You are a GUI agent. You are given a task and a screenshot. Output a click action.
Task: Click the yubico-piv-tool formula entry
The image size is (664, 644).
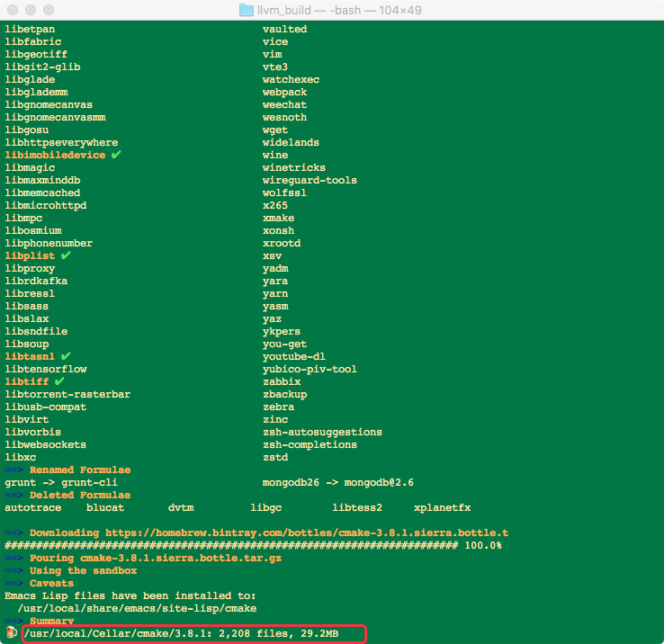pyautogui.click(x=310, y=369)
